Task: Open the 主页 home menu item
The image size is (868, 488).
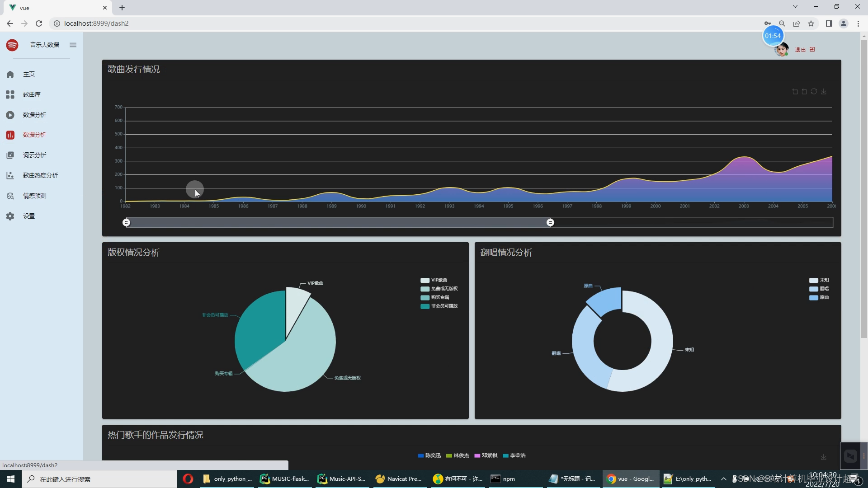Action: [x=29, y=74]
